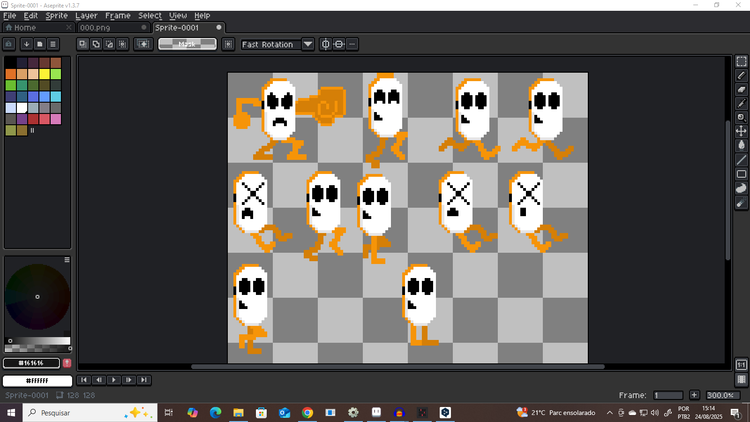Pick the pink palette swatch
750x422 pixels.
pos(56,119)
